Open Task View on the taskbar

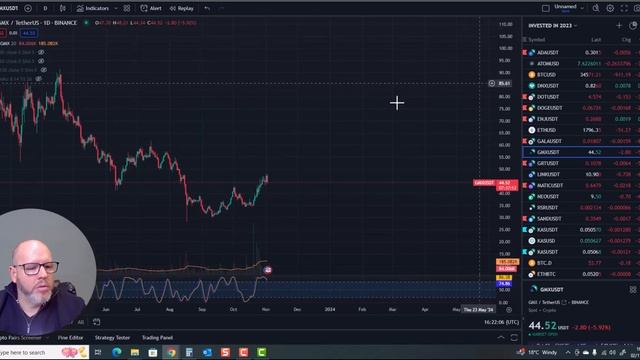[98, 352]
